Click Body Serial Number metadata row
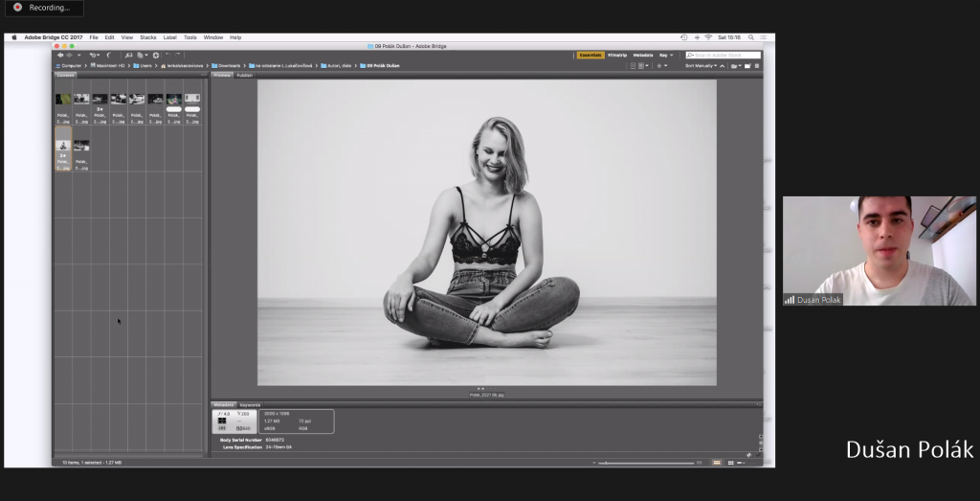Image resolution: width=980 pixels, height=501 pixels. tap(253, 440)
